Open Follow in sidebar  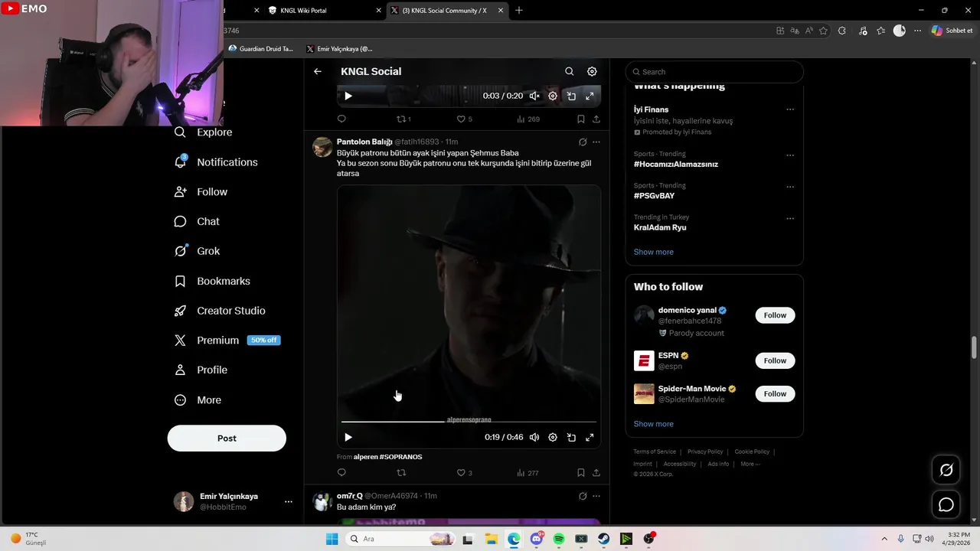(x=201, y=192)
